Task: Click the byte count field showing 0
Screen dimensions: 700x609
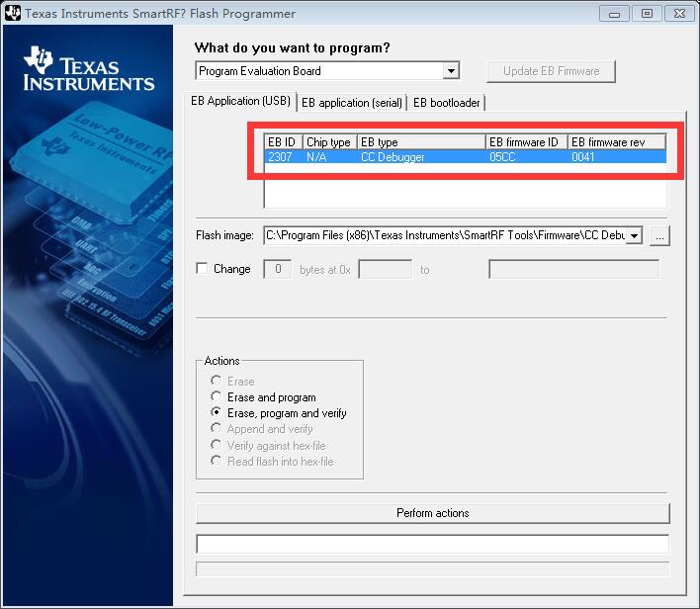Action: pos(277,269)
